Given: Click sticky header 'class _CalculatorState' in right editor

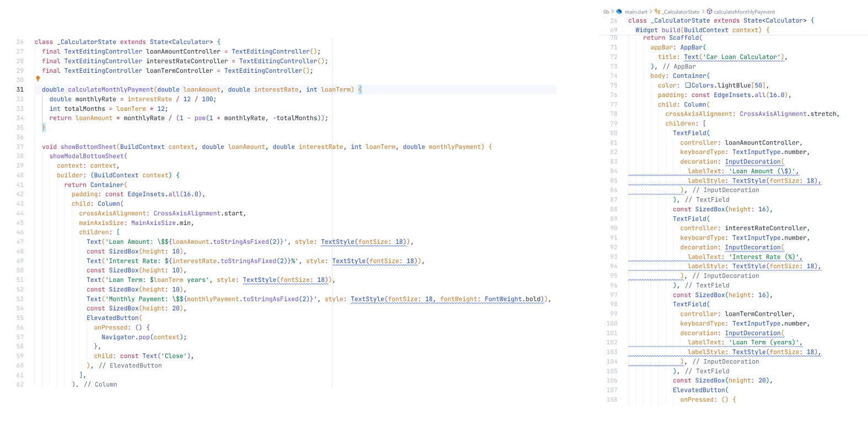Looking at the screenshot, I should click(x=721, y=21).
